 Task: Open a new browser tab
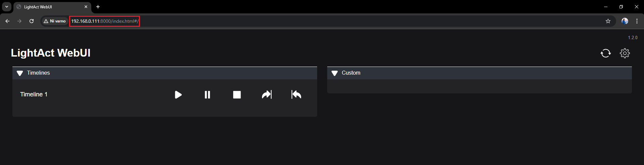[98, 7]
